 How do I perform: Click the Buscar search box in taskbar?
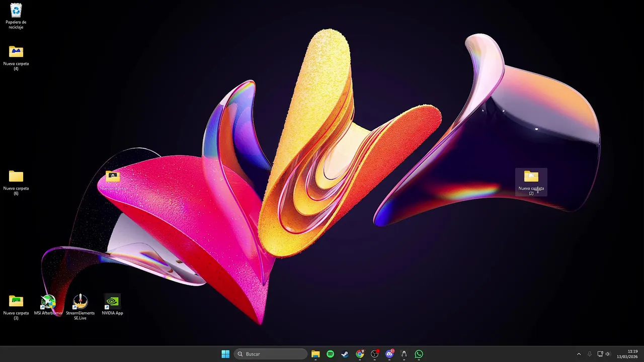pyautogui.click(x=271, y=354)
